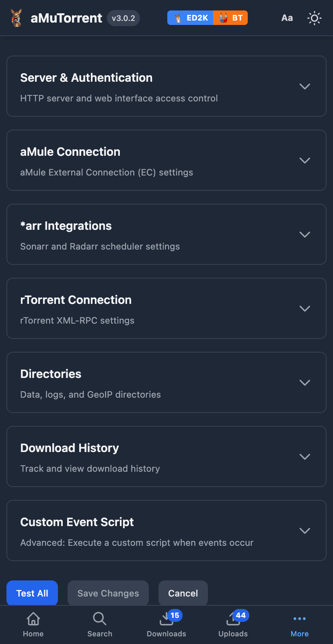Open rTorrent Connection settings panel
This screenshot has height=644, width=333.
(x=166, y=308)
